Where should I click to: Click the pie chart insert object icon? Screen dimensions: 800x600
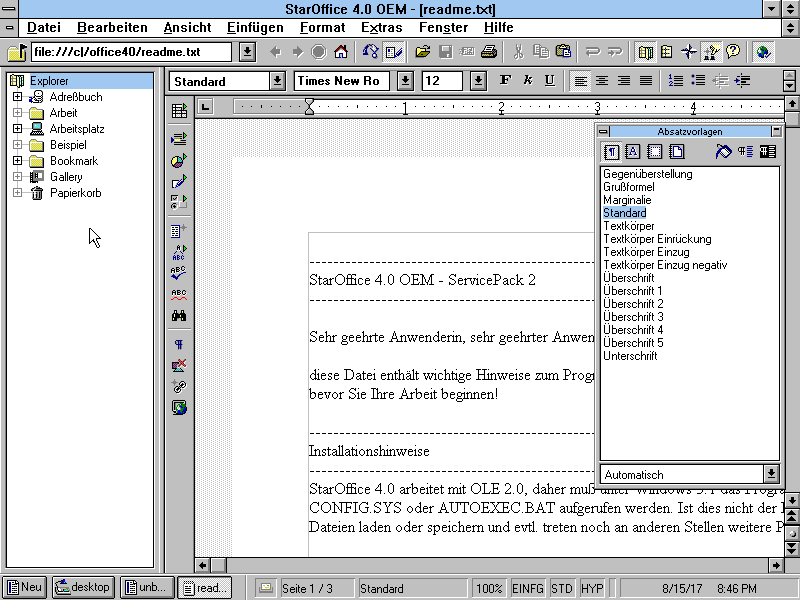tap(179, 161)
